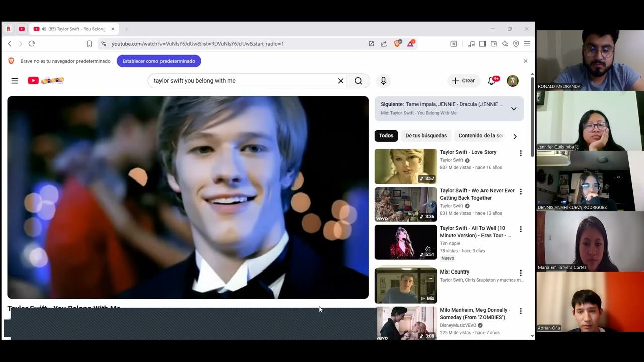Image resolution: width=644 pixels, height=362 pixels.
Task: Go back in the browser
Action: pyautogui.click(x=10, y=44)
